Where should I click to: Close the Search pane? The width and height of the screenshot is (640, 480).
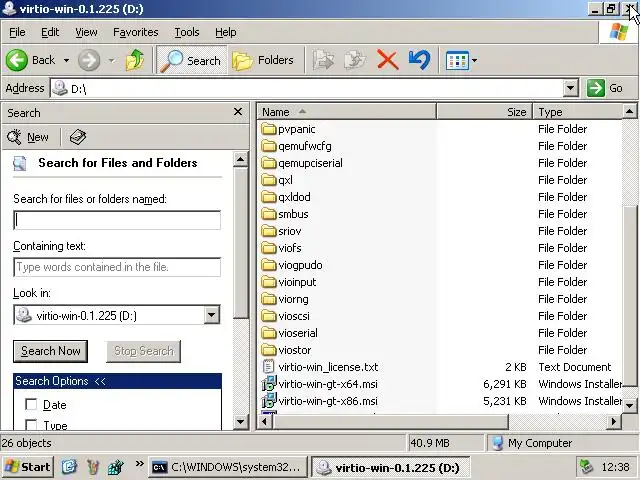point(238,112)
